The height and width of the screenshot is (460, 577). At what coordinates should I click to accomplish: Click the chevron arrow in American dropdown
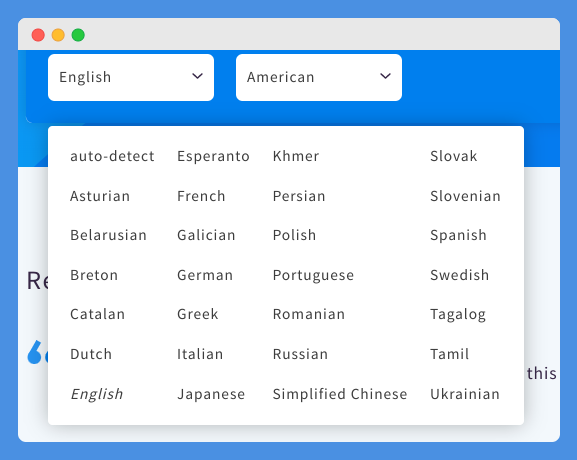(x=385, y=76)
